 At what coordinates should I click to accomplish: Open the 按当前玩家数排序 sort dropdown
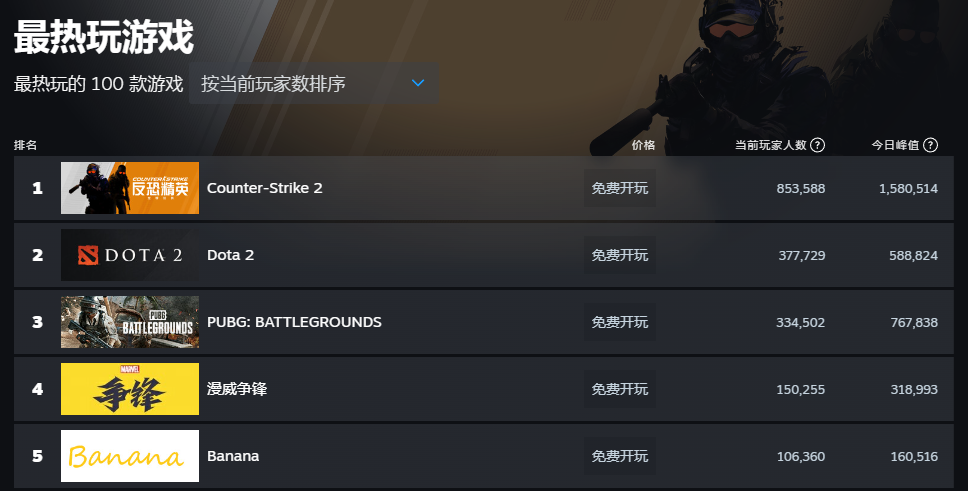click(x=314, y=83)
